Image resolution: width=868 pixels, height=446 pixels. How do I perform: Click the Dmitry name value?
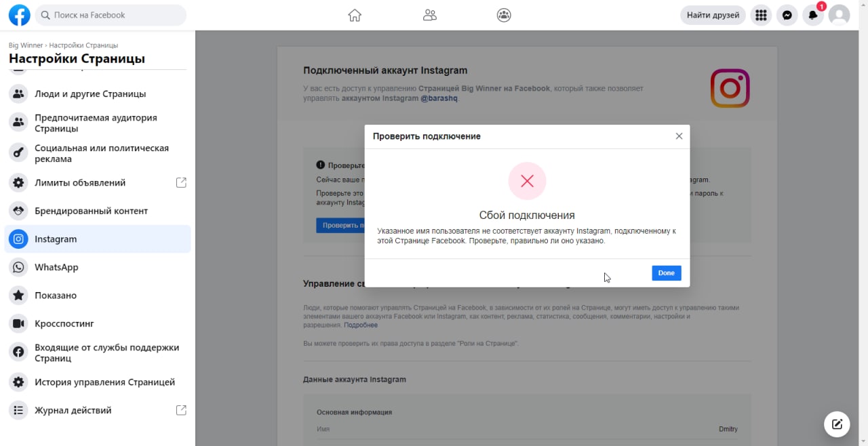[x=728, y=429]
